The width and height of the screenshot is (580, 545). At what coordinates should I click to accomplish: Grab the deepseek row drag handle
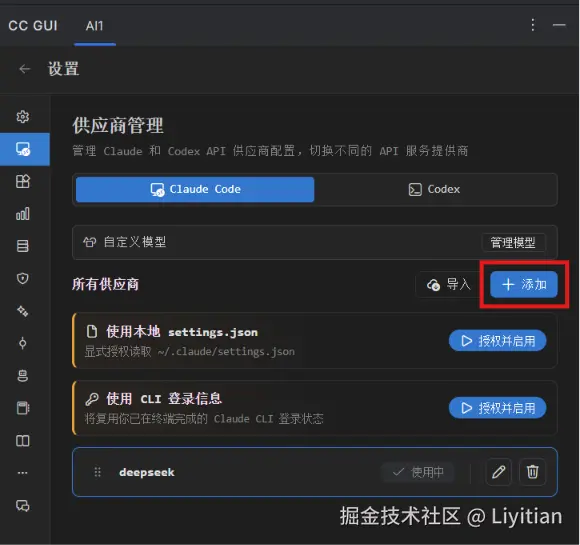97,472
